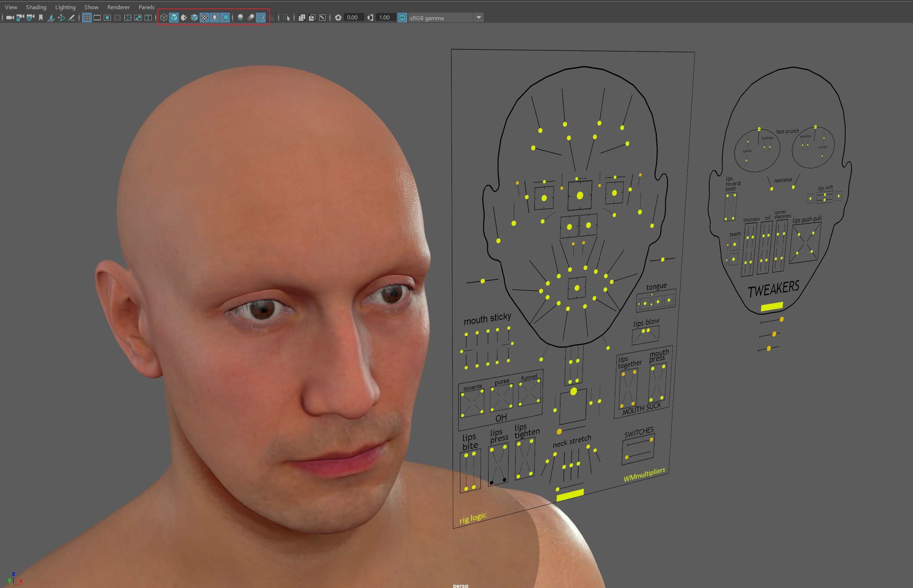This screenshot has width=913, height=588.
Task: Toggle Use All Lights bulb icon
Action: (x=215, y=18)
